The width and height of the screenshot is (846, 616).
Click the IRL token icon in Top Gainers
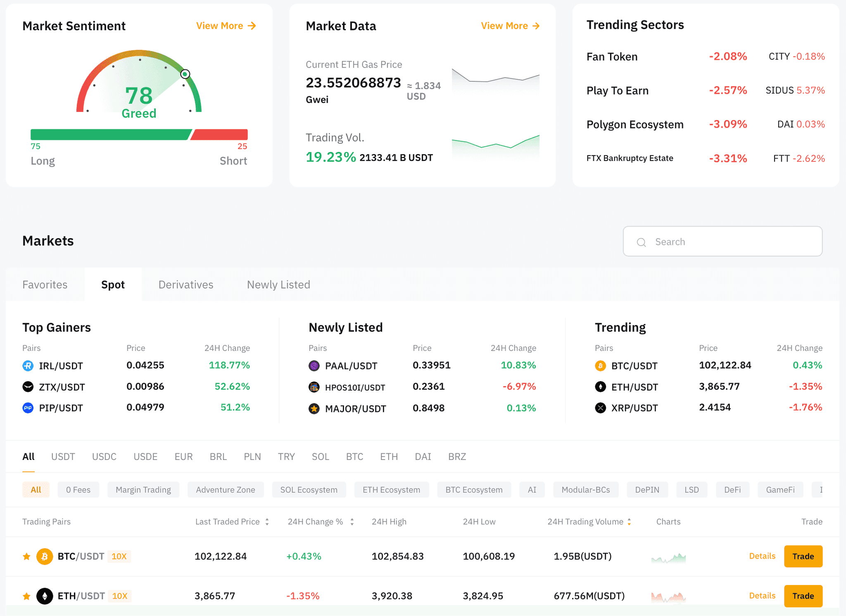pyautogui.click(x=27, y=366)
